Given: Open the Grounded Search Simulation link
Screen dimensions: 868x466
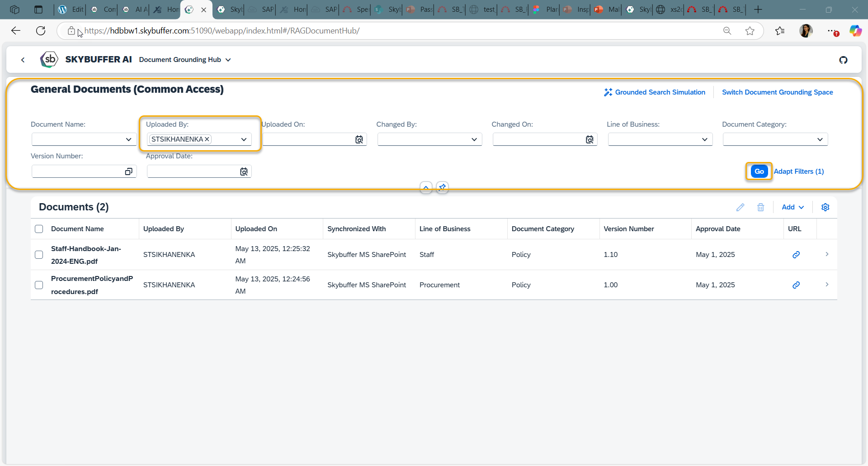Looking at the screenshot, I should pos(655,92).
